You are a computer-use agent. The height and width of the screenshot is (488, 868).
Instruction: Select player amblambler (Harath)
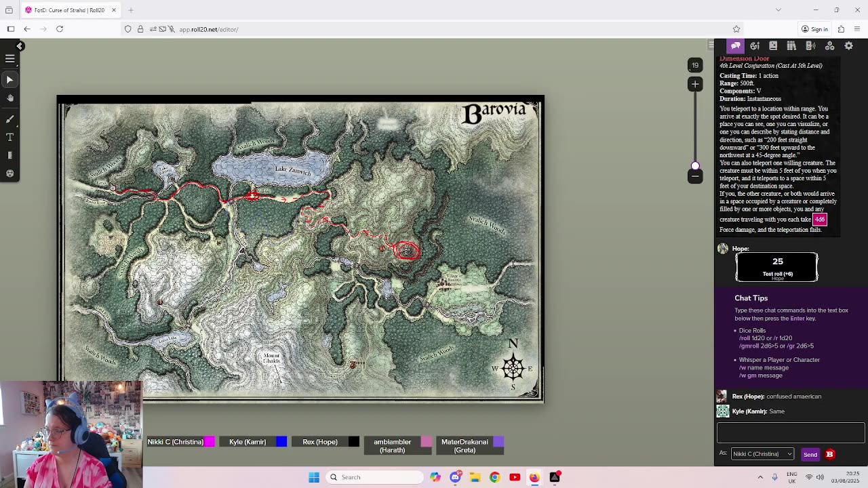point(392,446)
